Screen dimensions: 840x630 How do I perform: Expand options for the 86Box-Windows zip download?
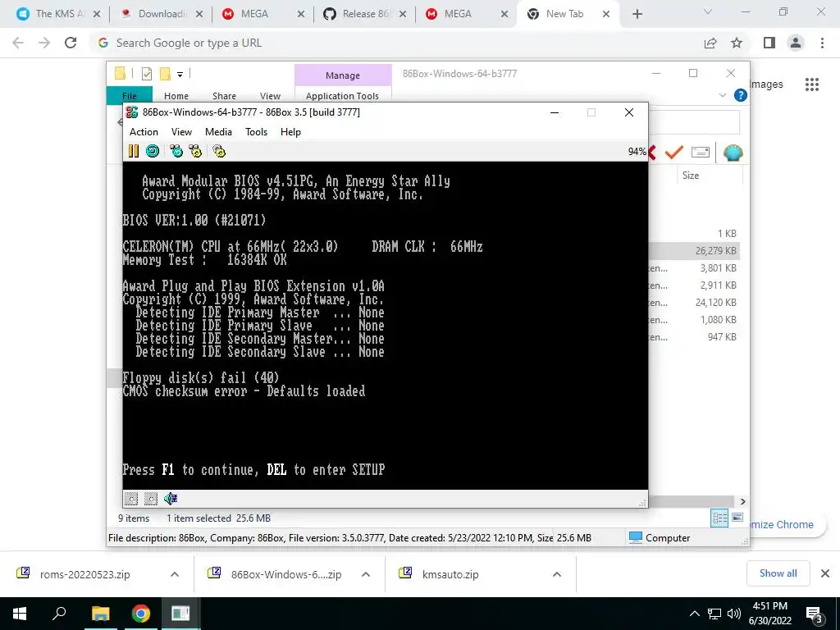click(x=366, y=574)
